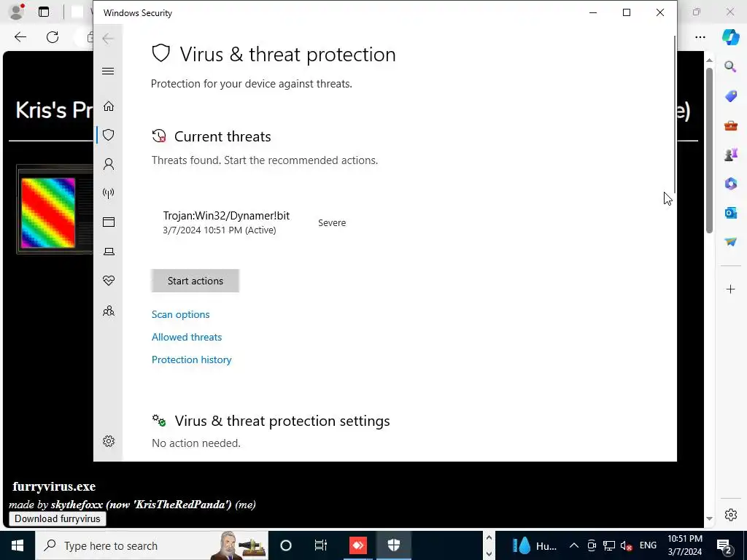Open the Windows Security navigation hamburger menu
747x560 pixels.
(108, 71)
